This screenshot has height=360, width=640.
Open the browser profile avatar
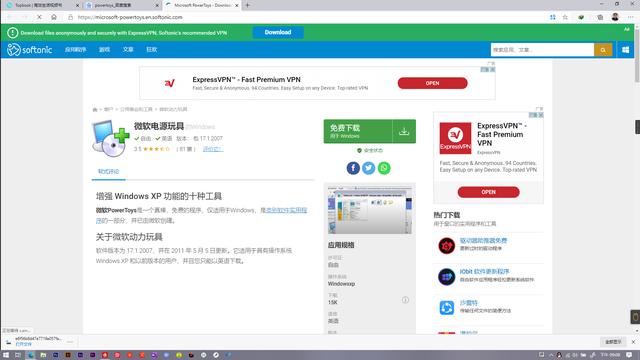point(615,17)
